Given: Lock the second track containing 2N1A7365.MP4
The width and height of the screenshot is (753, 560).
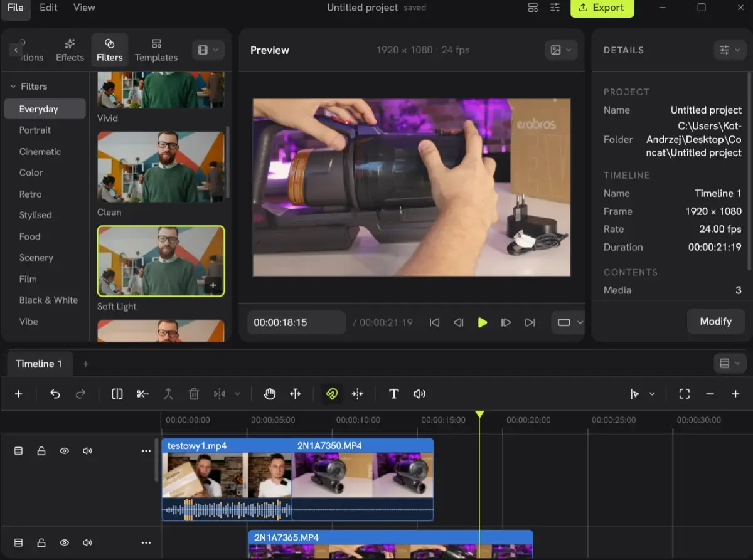Looking at the screenshot, I should 41,542.
